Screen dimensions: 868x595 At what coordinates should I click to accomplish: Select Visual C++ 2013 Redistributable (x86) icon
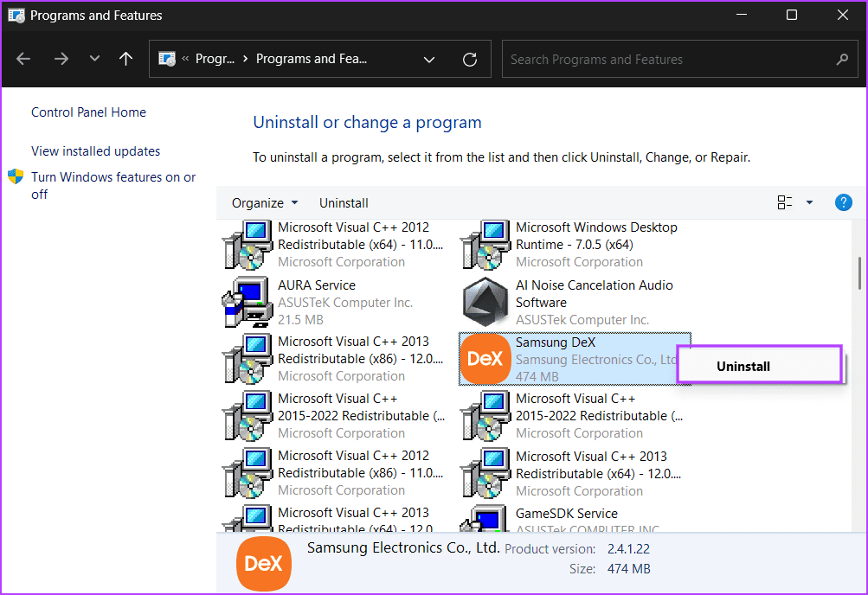tap(248, 358)
